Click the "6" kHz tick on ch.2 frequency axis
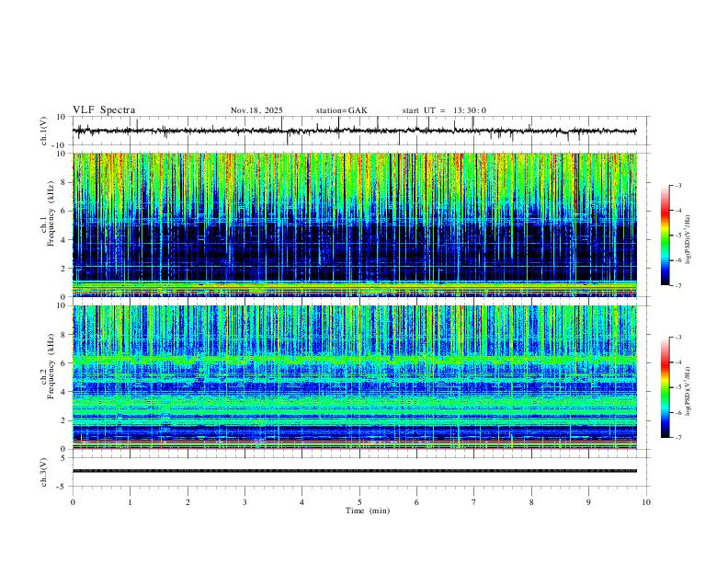The image size is (728, 563). pyautogui.click(x=63, y=363)
